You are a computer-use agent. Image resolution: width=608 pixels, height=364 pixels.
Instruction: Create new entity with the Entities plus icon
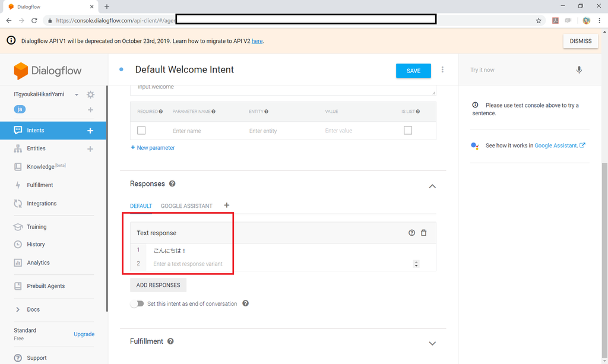click(90, 149)
